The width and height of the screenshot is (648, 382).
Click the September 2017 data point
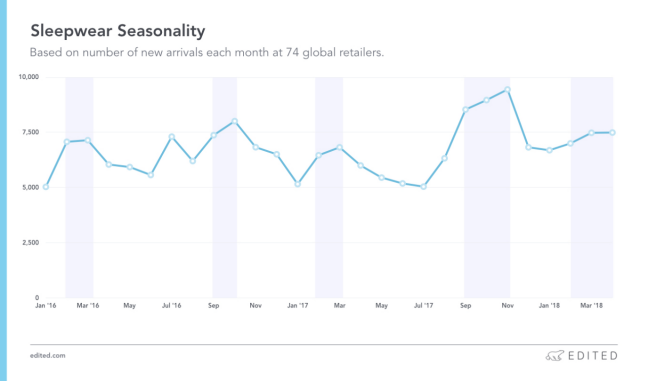pos(466,110)
